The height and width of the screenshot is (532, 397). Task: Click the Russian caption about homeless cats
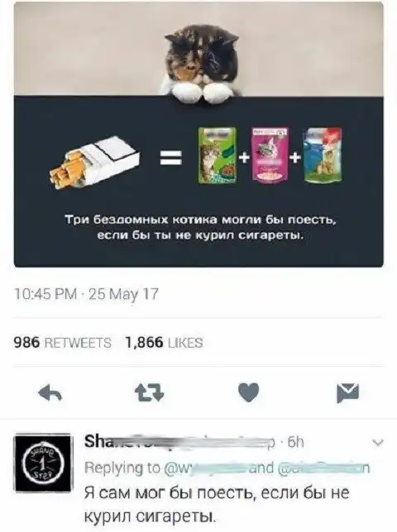coord(200,227)
